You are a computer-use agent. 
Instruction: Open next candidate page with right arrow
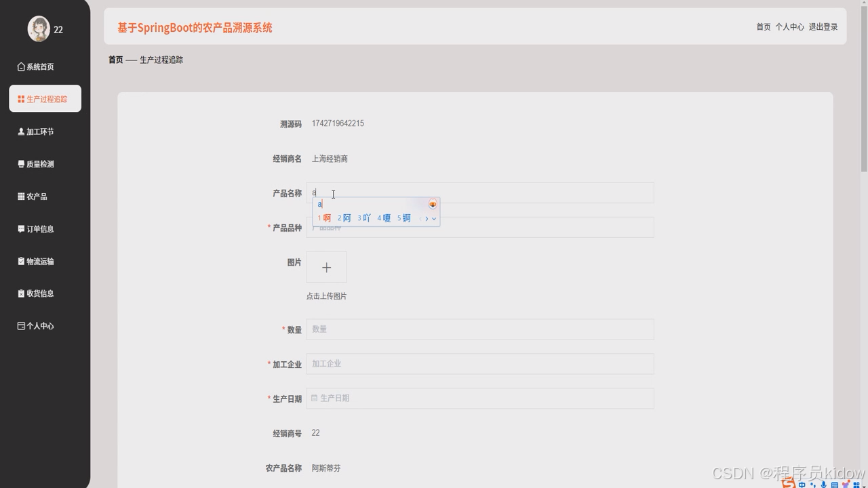click(x=427, y=218)
